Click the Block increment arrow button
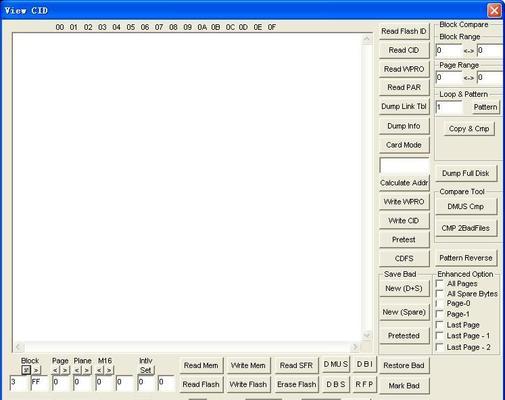 [x=36, y=370]
